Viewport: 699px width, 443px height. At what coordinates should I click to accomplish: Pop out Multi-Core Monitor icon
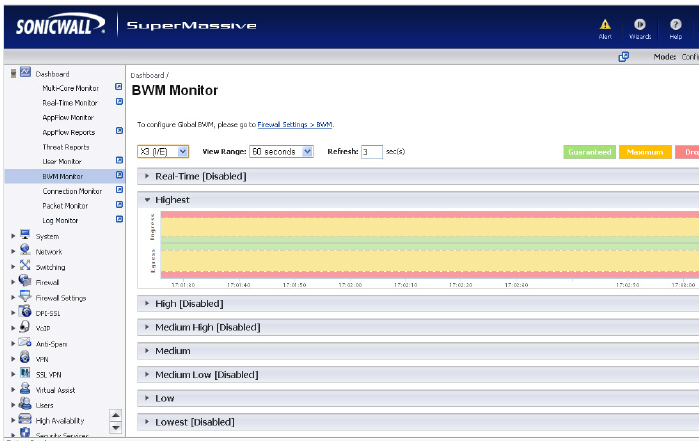click(119, 87)
